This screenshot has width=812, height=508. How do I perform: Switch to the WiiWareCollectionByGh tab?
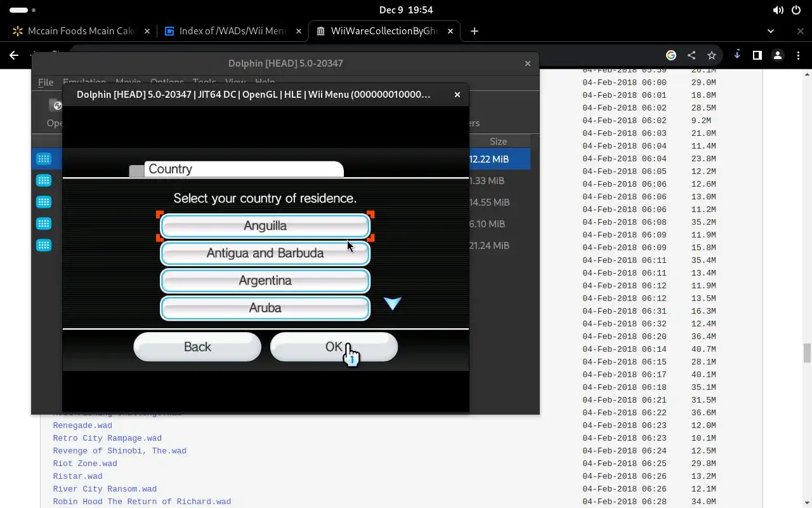(x=385, y=30)
